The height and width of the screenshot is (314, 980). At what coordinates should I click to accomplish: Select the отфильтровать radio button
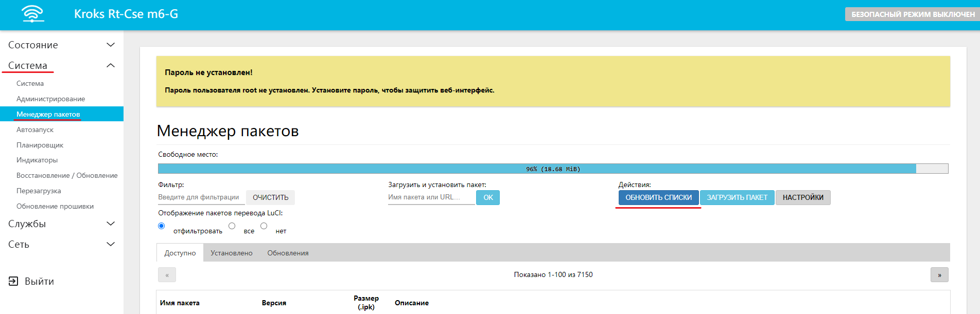click(x=162, y=226)
